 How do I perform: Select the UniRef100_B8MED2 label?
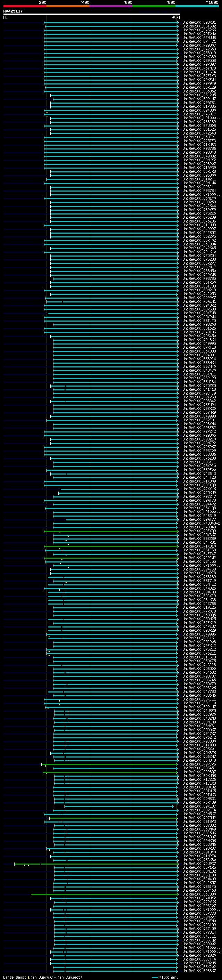tap(199, 872)
